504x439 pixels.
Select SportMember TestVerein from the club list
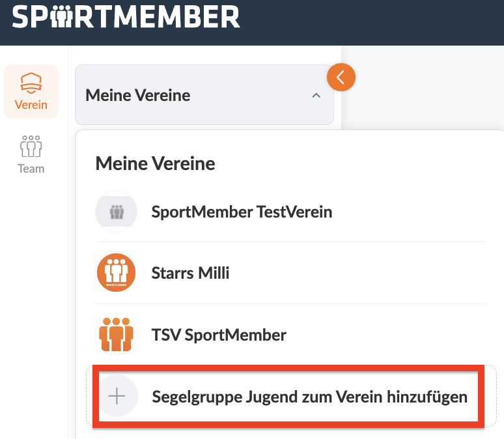(242, 212)
